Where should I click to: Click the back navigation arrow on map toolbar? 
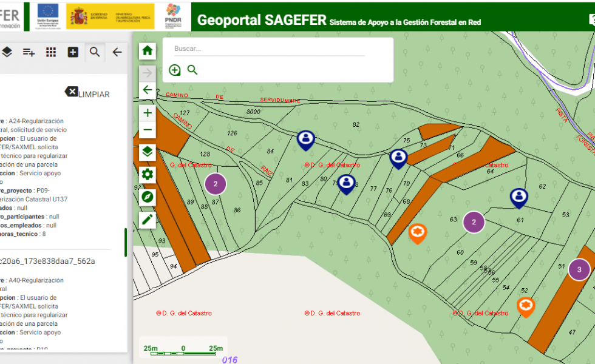click(x=147, y=89)
